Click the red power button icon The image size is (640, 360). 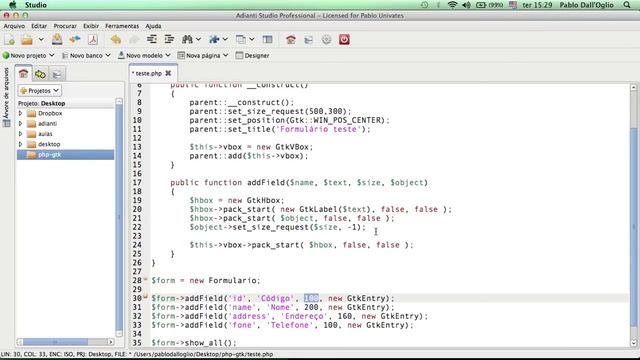tap(344, 40)
